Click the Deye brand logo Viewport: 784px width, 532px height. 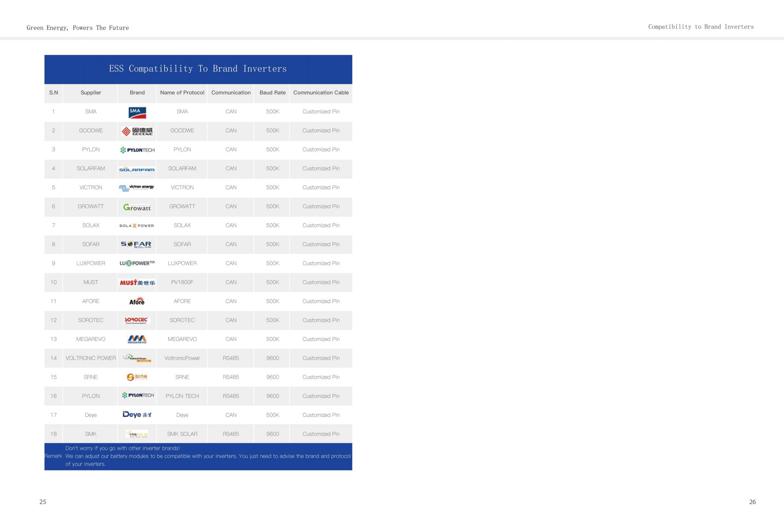coord(137,414)
